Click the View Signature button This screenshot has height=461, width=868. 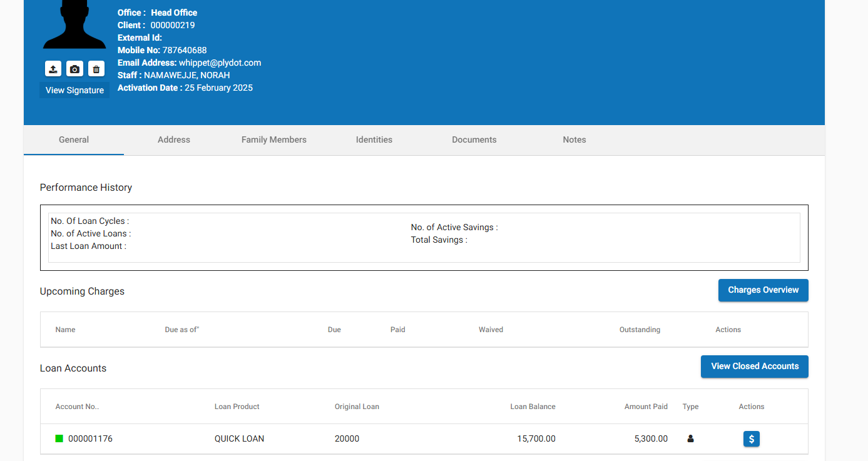[74, 89]
